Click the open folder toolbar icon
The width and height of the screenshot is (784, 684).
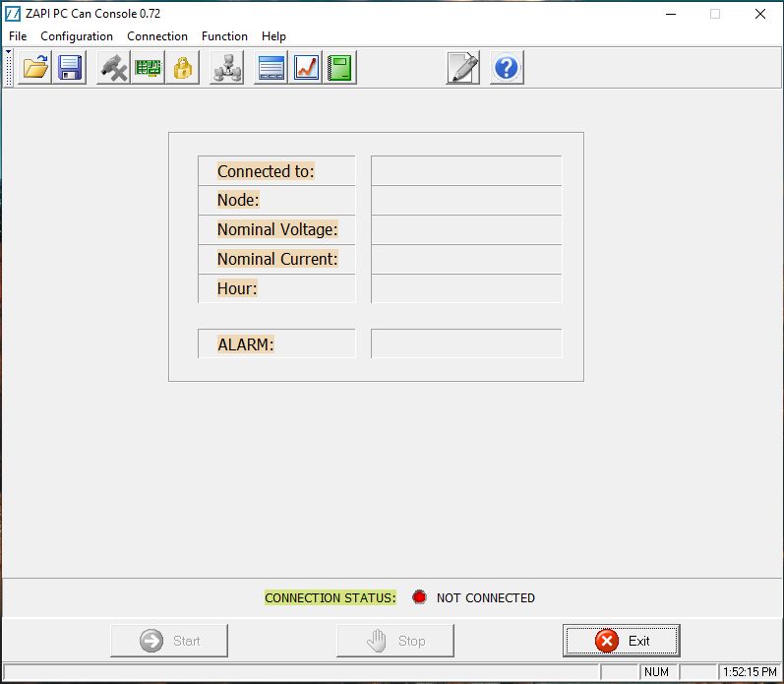[35, 68]
